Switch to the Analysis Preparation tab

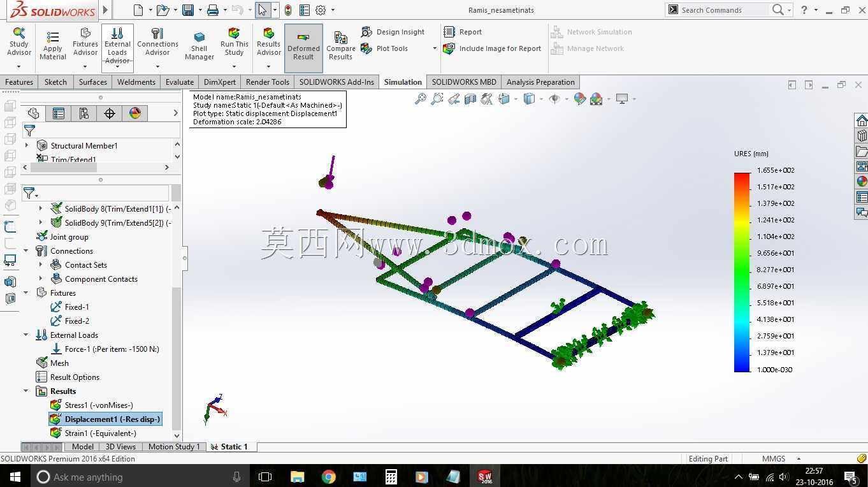540,82
